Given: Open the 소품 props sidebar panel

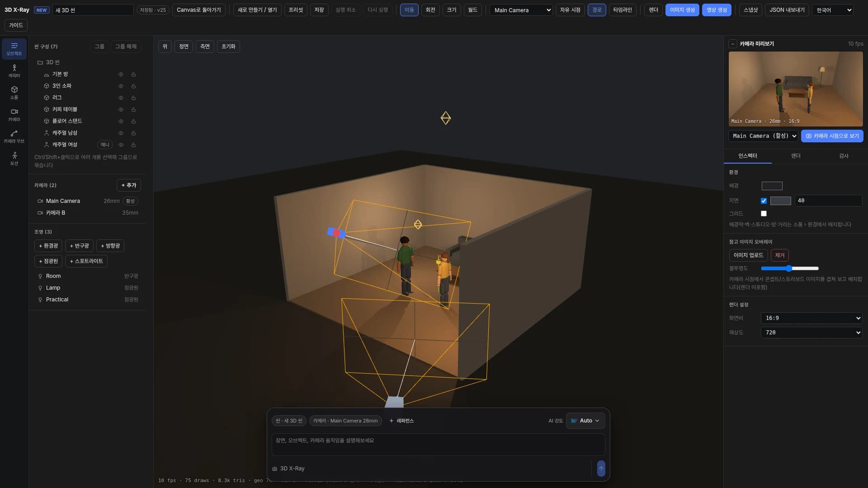Looking at the screenshot, I should pyautogui.click(x=14, y=93).
